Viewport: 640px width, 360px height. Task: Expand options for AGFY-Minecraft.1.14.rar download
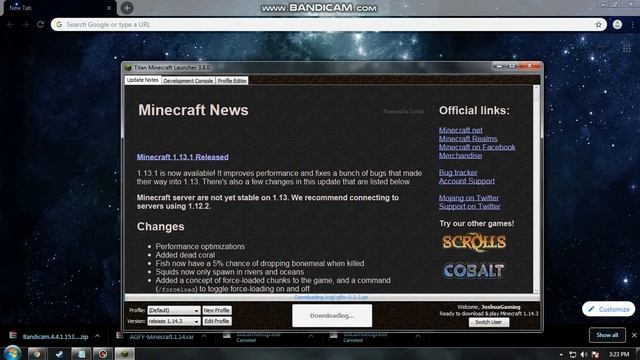pos(204,336)
